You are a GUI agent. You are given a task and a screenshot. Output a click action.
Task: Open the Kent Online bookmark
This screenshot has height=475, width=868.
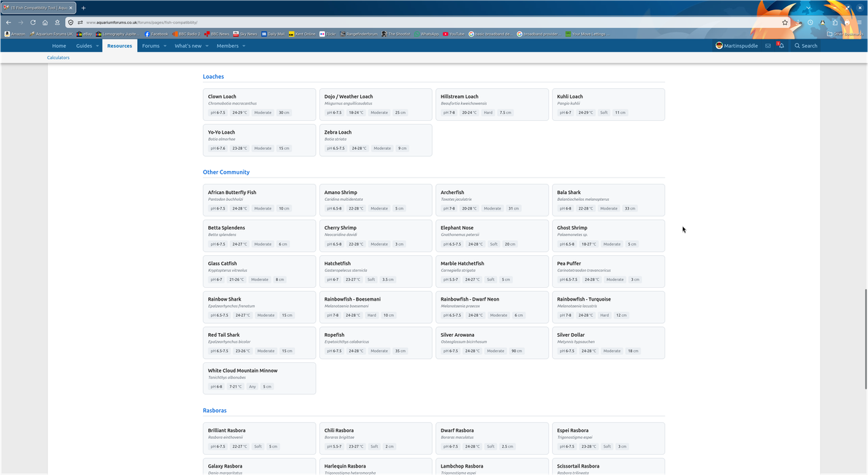point(302,34)
